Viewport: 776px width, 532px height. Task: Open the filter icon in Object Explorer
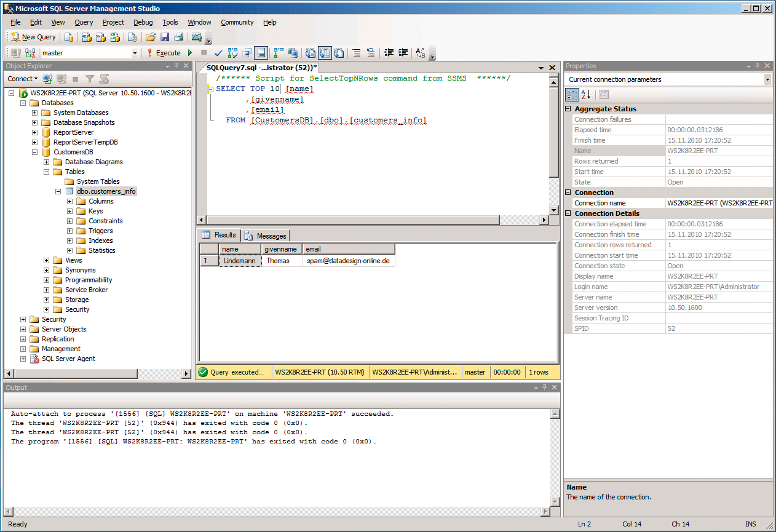[x=90, y=79]
